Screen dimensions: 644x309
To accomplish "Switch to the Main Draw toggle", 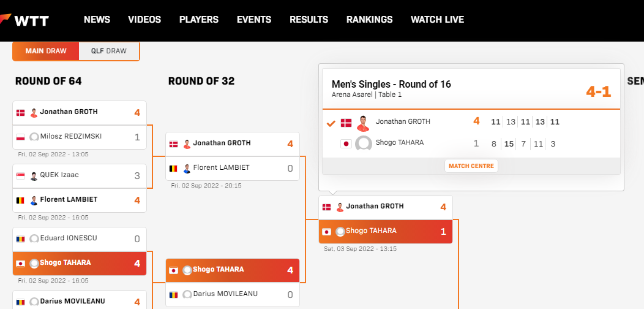I will click(x=46, y=51).
